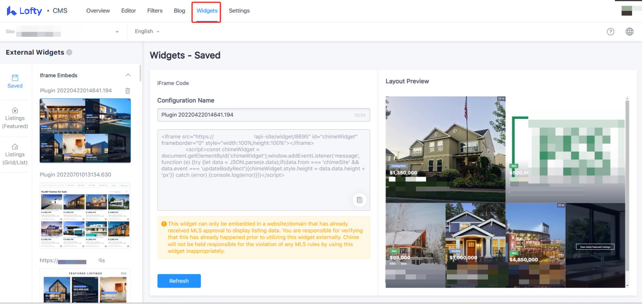Click the Lofty logo icon
This screenshot has width=644, height=304.
pyautogui.click(x=11, y=11)
